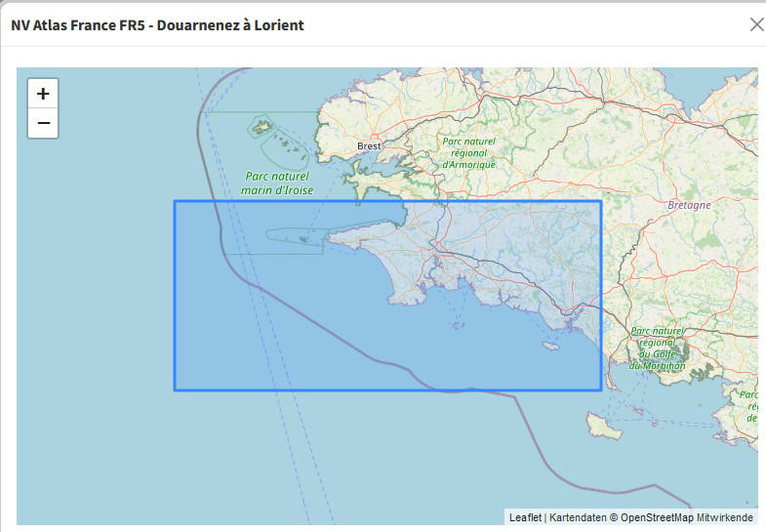766x532 pixels.
Task: Click the Ouessant island northwest of Brest
Action: pos(262,126)
